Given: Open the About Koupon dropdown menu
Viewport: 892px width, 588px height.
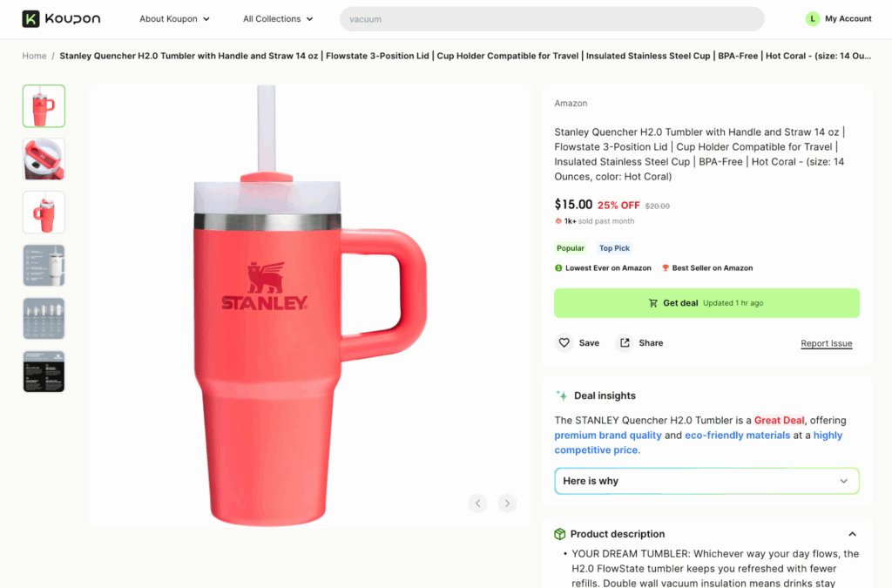Looking at the screenshot, I should tap(174, 19).
